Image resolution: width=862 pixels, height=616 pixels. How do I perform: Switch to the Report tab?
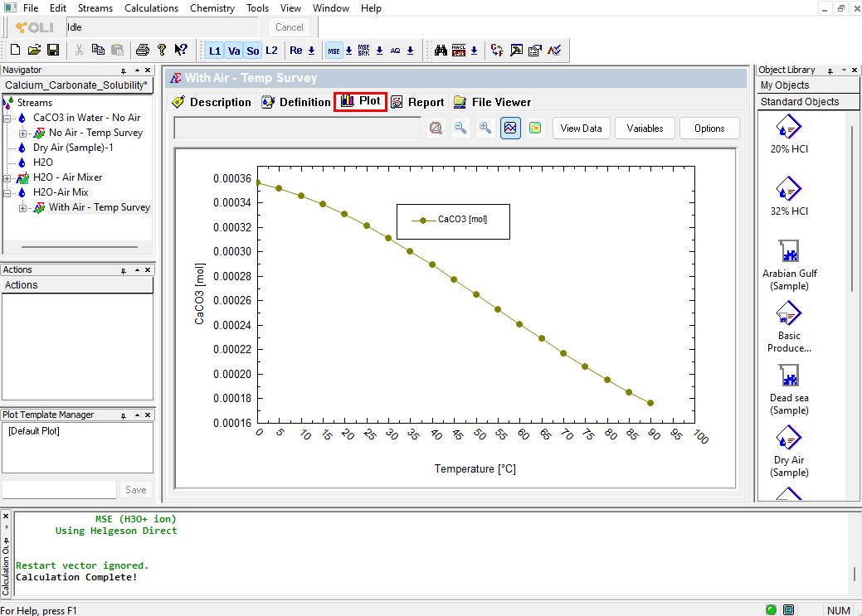click(418, 102)
